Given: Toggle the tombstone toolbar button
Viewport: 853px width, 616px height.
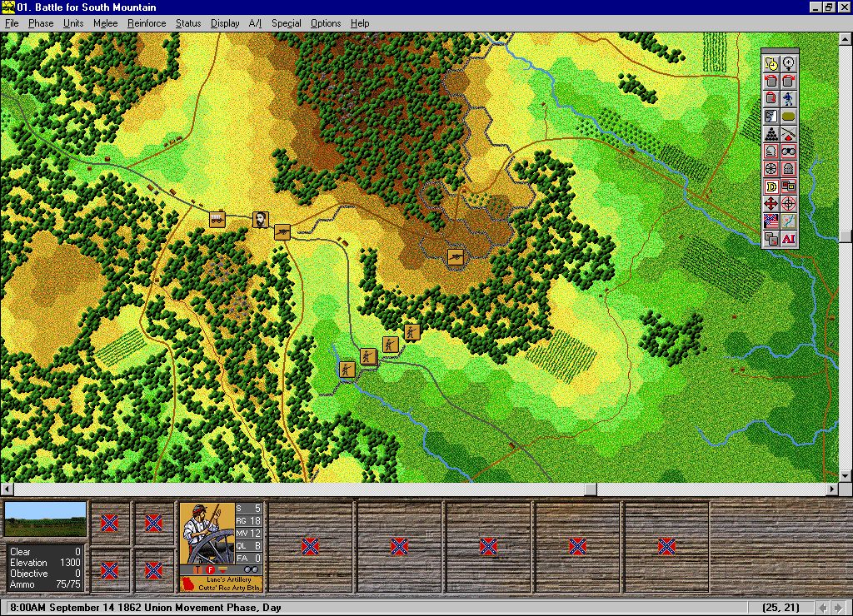Looking at the screenshot, I should point(789,168).
